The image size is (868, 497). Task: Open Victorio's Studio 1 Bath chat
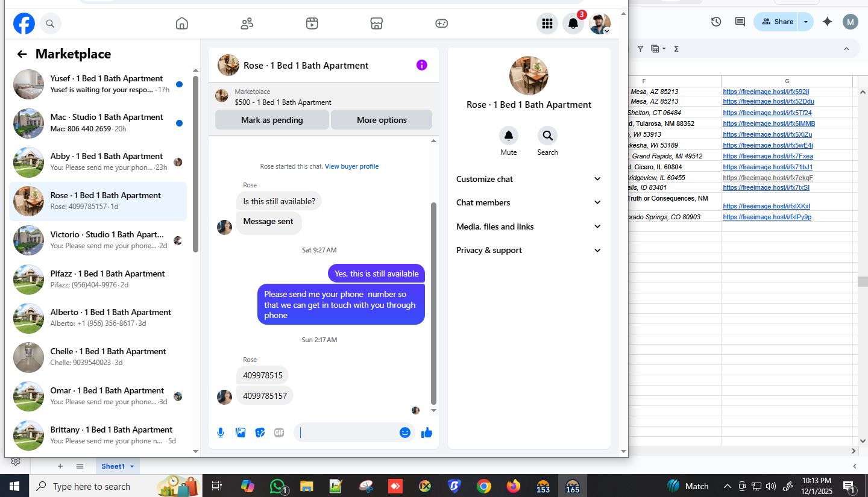98,240
